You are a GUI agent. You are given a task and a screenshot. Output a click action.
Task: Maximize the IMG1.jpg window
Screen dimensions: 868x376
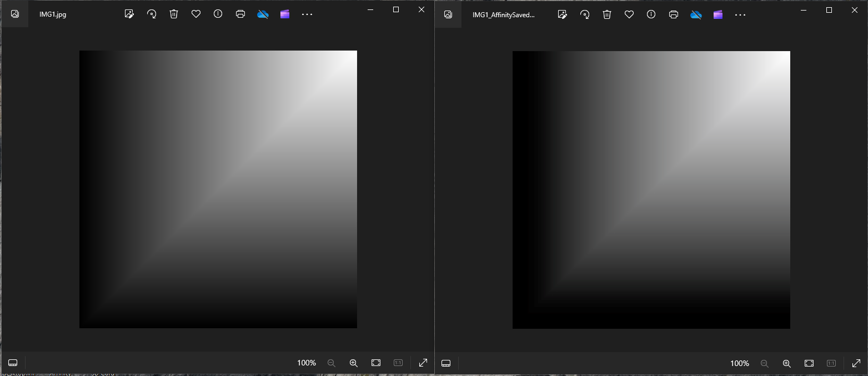pyautogui.click(x=396, y=9)
